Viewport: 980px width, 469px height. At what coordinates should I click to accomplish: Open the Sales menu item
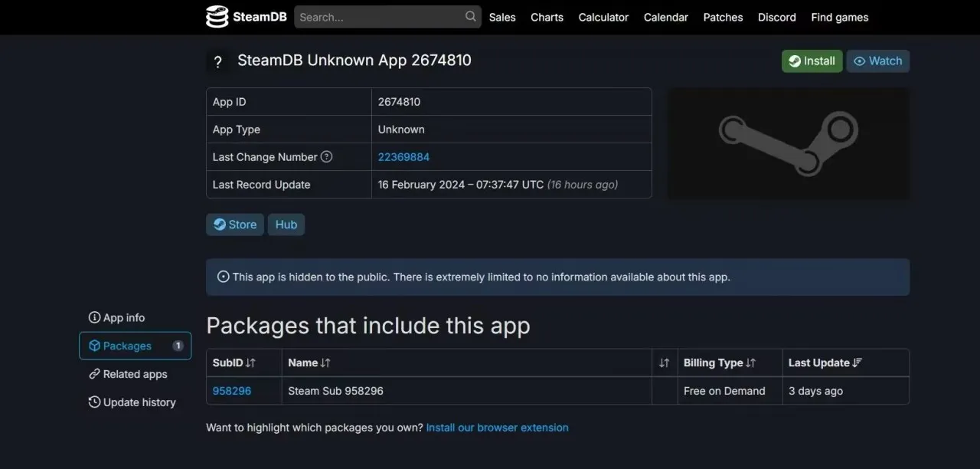click(502, 17)
